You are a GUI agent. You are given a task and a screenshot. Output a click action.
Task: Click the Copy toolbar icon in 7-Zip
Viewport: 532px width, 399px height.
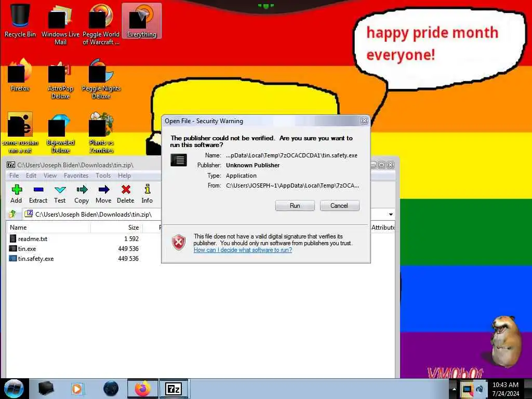pos(82,194)
